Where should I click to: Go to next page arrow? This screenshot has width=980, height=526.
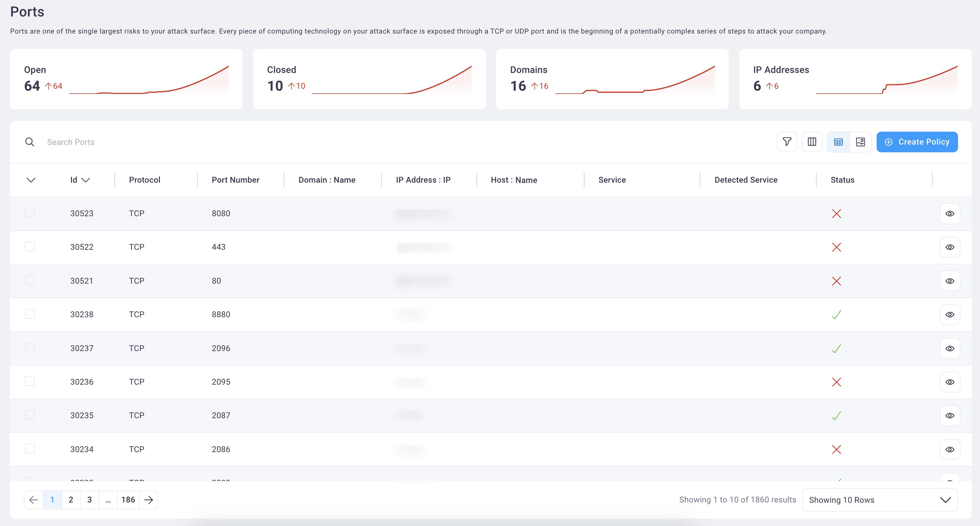pyautogui.click(x=148, y=500)
